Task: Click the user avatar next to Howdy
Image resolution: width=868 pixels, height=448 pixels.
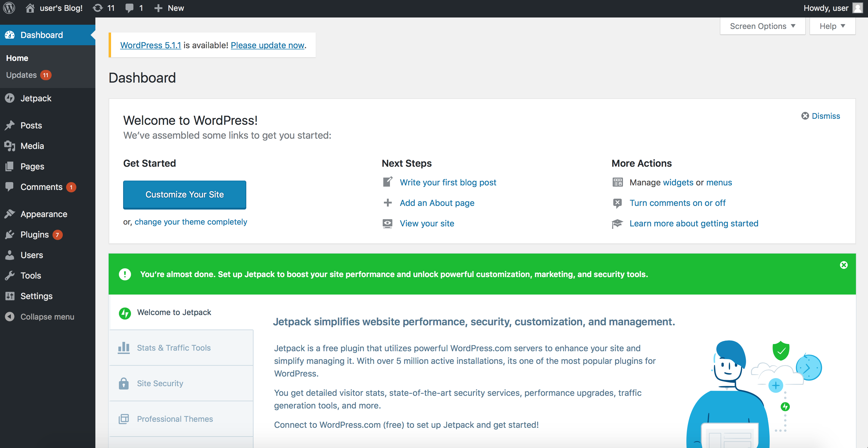Action: coord(857,8)
